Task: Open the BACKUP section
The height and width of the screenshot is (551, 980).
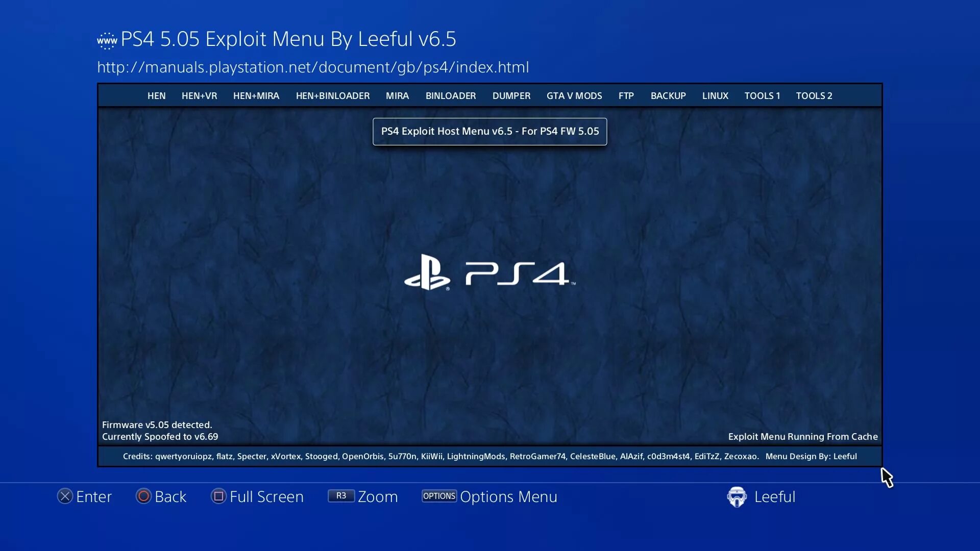Action: pyautogui.click(x=668, y=95)
